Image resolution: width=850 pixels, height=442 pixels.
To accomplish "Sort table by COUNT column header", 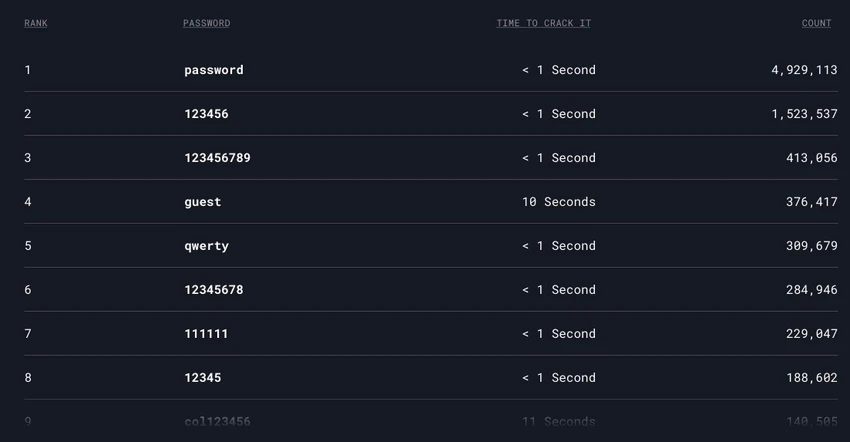I will 816,23.
